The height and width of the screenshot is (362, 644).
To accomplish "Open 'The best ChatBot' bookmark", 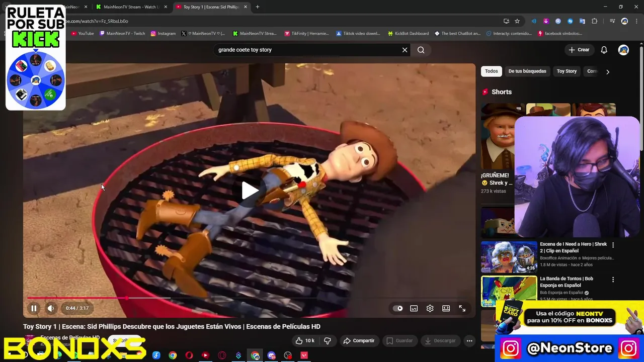I will (x=457, y=34).
